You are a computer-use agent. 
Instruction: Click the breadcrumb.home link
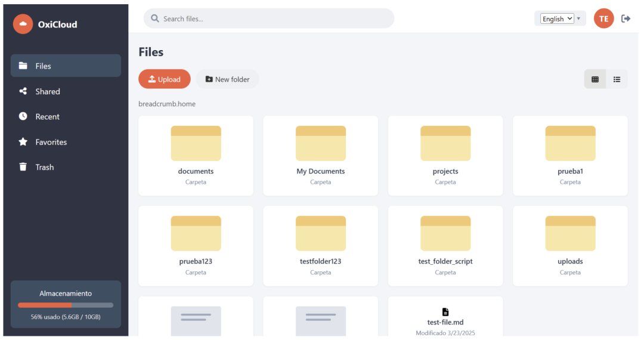point(167,104)
